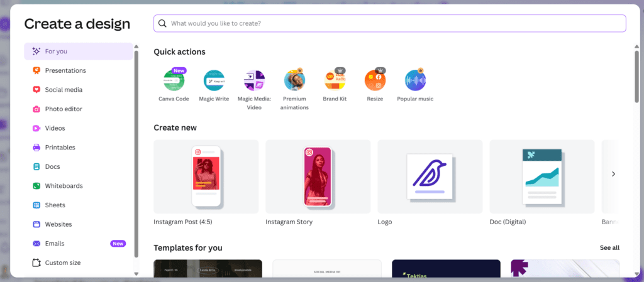Click the Resize quick action icon
Screen dimensions: 644x282
pyautogui.click(x=375, y=80)
